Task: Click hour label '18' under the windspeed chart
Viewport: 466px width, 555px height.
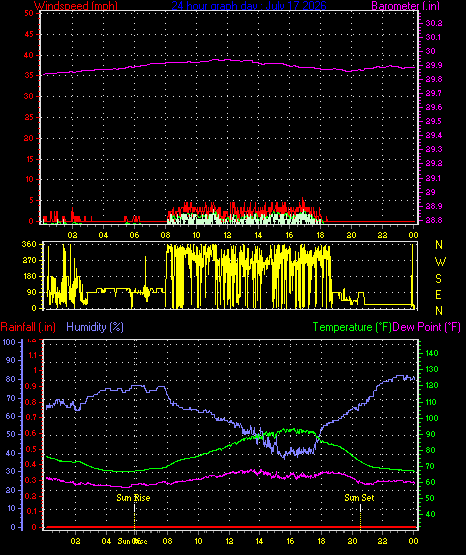Action: 320,235
